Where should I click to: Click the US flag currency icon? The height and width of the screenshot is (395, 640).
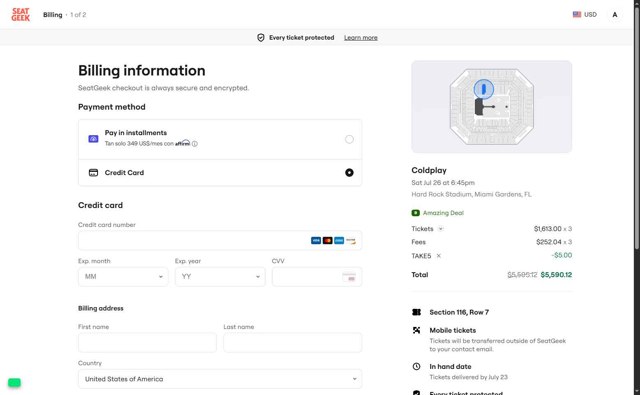pos(576,15)
